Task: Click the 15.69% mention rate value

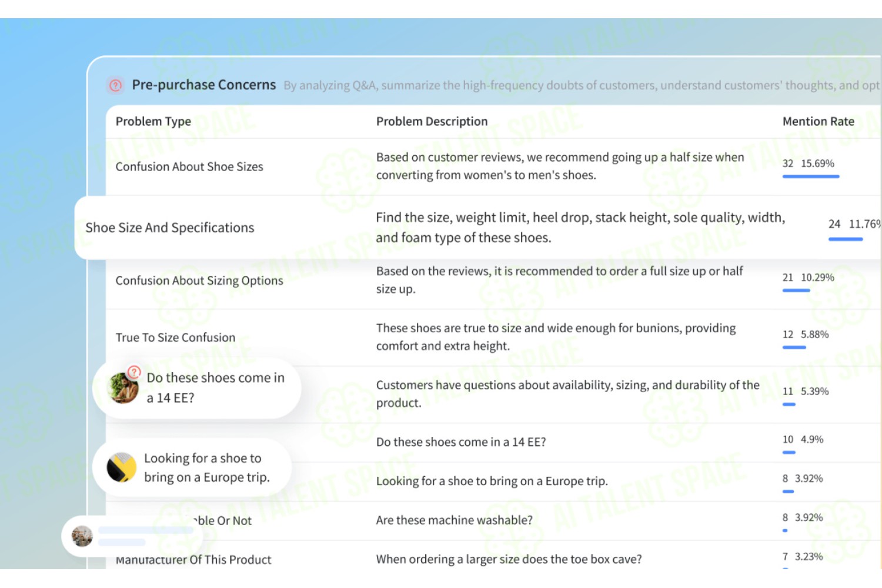Action: pos(817,163)
